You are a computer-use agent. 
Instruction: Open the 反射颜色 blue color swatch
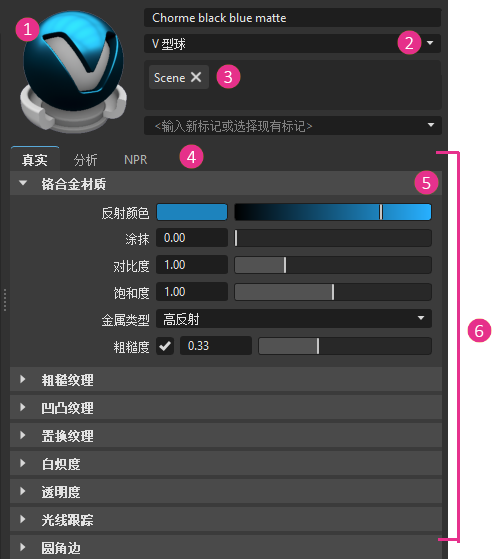pyautogui.click(x=192, y=212)
